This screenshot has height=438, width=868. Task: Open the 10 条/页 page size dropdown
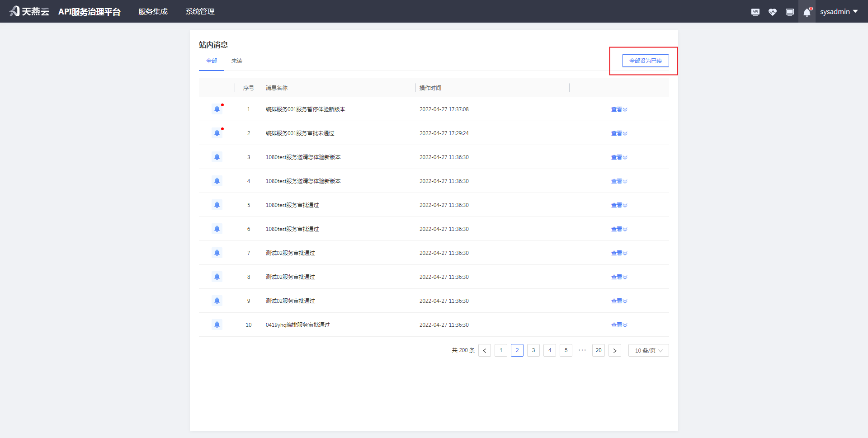pos(648,350)
